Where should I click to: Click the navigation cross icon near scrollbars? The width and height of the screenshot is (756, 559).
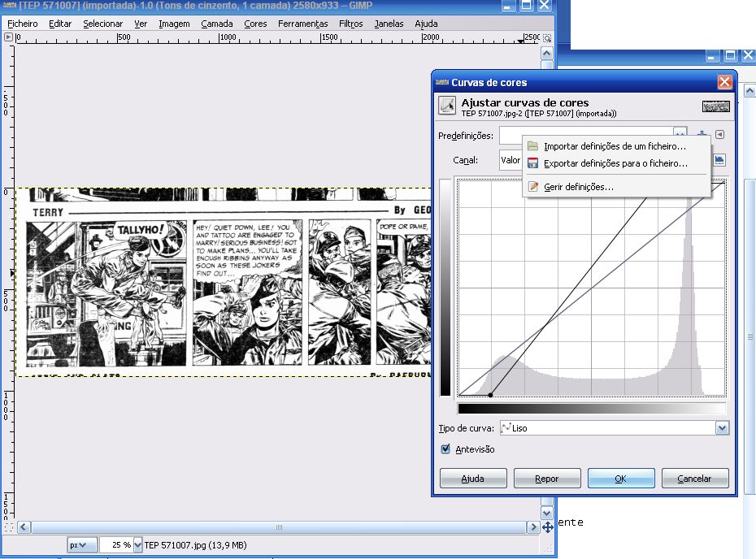(x=548, y=527)
